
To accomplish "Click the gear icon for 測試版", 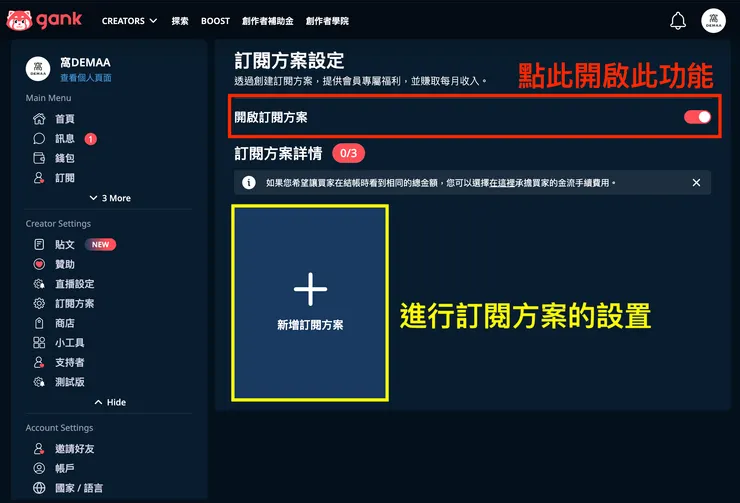I will (39, 382).
